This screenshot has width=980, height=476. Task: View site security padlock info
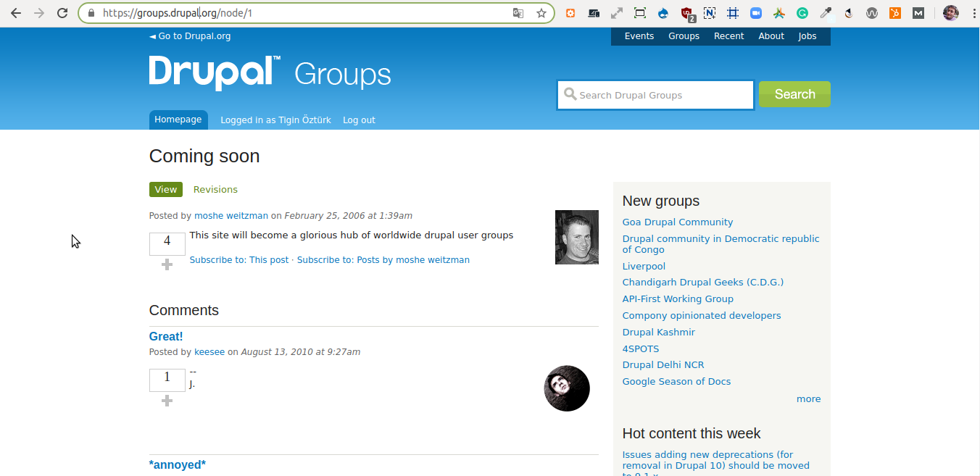[x=91, y=13]
